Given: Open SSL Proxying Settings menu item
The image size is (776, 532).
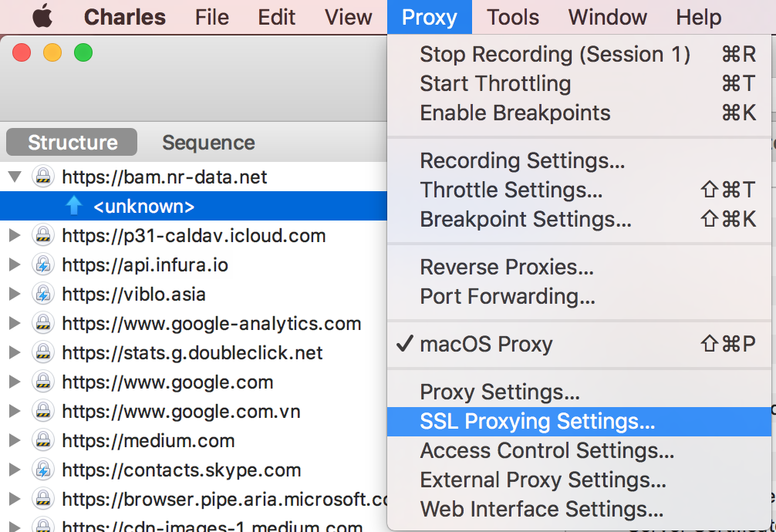Looking at the screenshot, I should click(x=537, y=422).
